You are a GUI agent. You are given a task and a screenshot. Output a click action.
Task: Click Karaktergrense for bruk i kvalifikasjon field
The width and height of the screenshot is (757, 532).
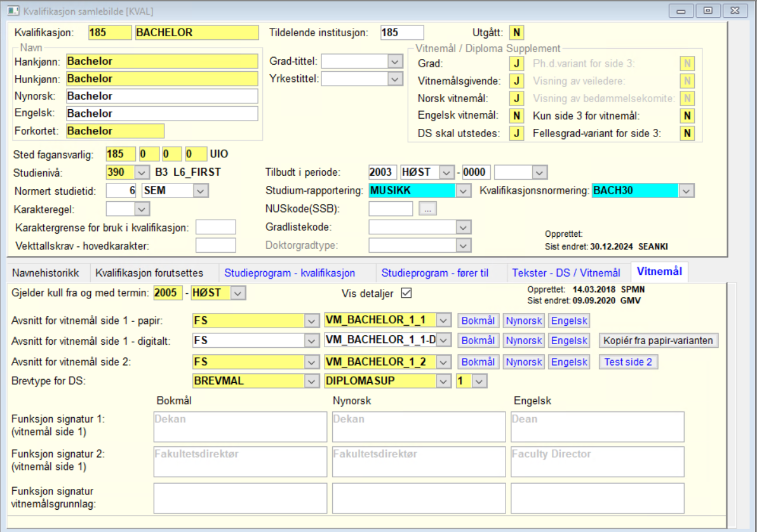tap(215, 227)
